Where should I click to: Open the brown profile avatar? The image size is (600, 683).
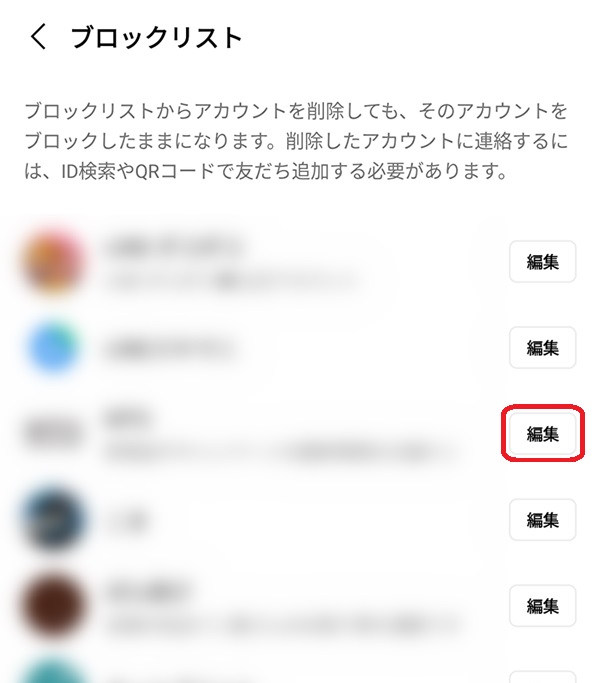(53, 606)
